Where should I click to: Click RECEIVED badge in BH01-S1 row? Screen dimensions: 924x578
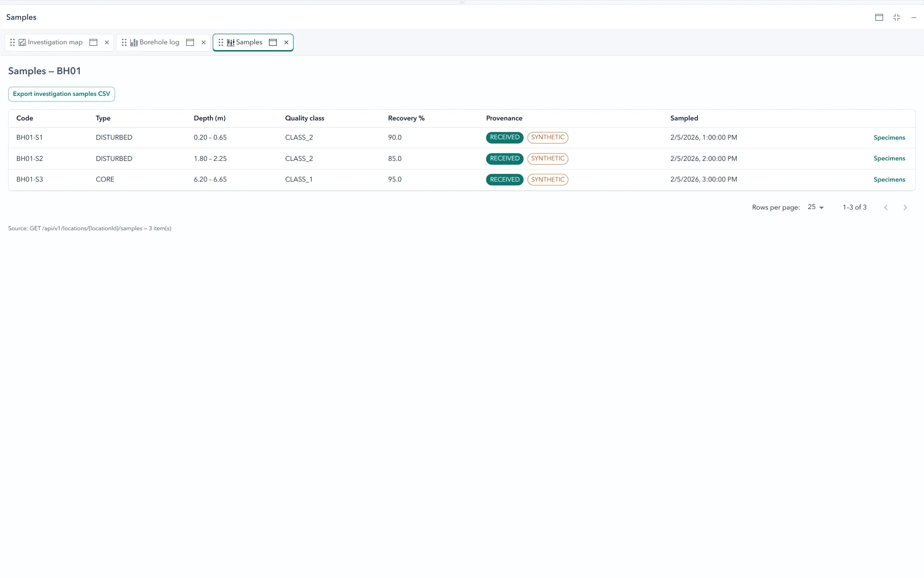pos(505,138)
